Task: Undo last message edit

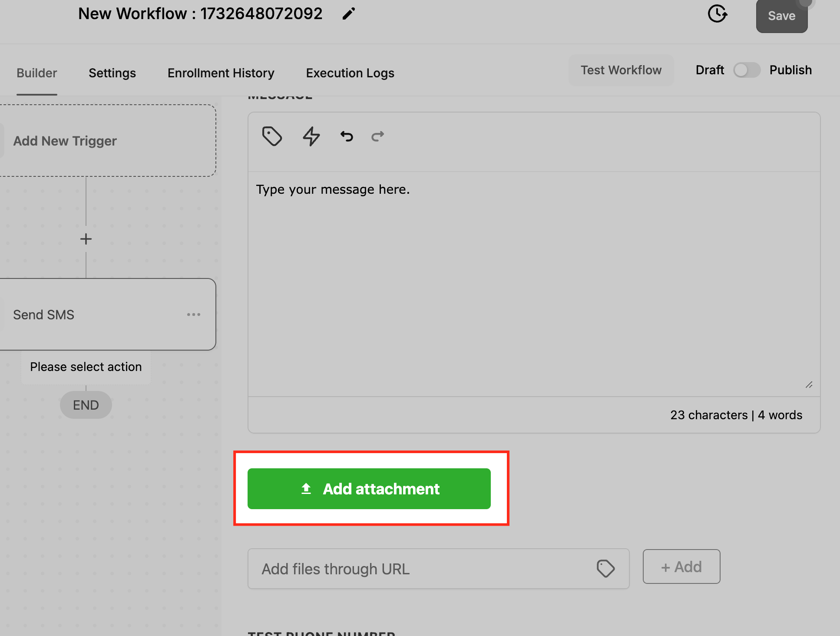Action: point(347,136)
